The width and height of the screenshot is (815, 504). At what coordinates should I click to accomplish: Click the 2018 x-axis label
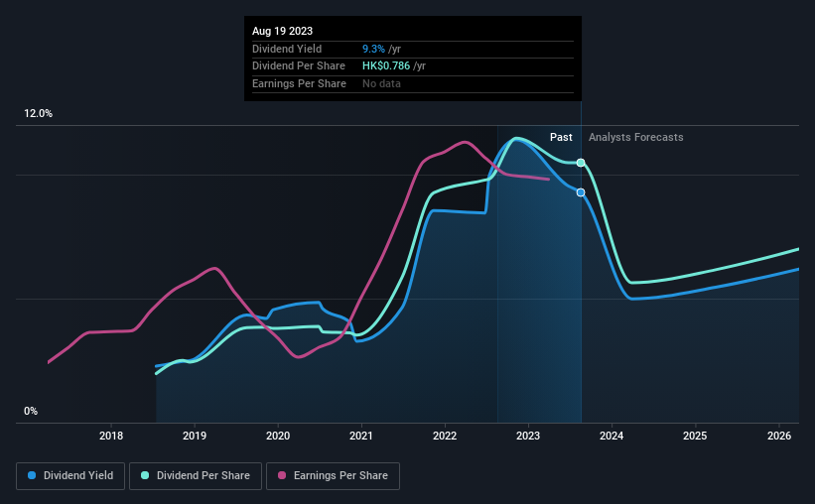click(111, 436)
